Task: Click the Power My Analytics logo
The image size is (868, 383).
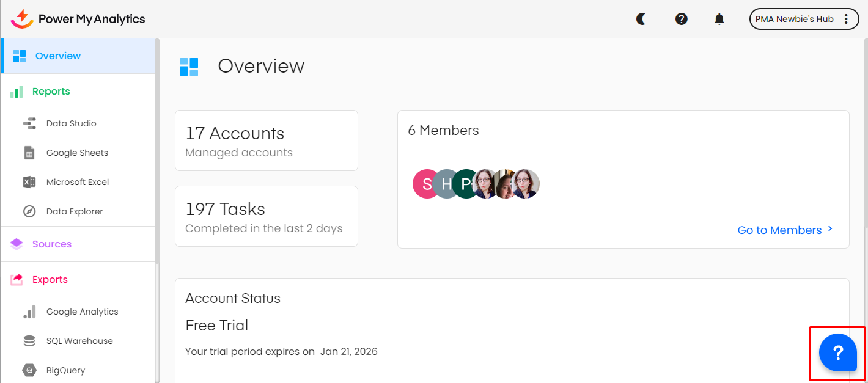Action: (78, 19)
